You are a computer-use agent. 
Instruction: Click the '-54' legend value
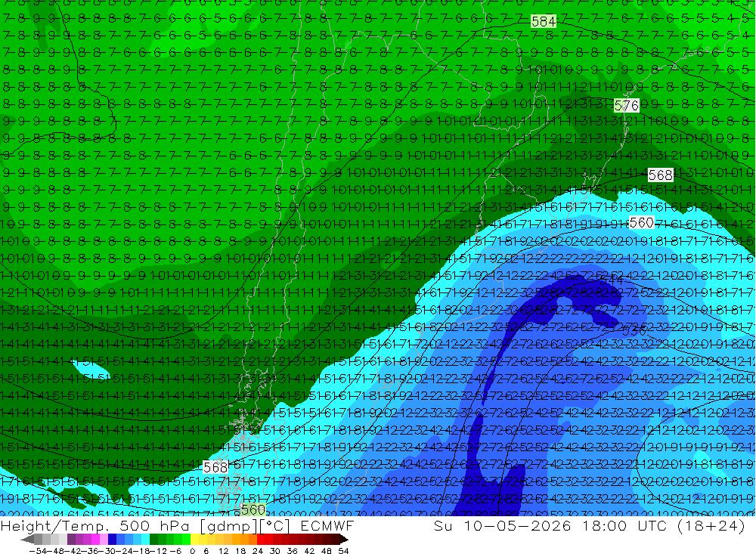38,551
